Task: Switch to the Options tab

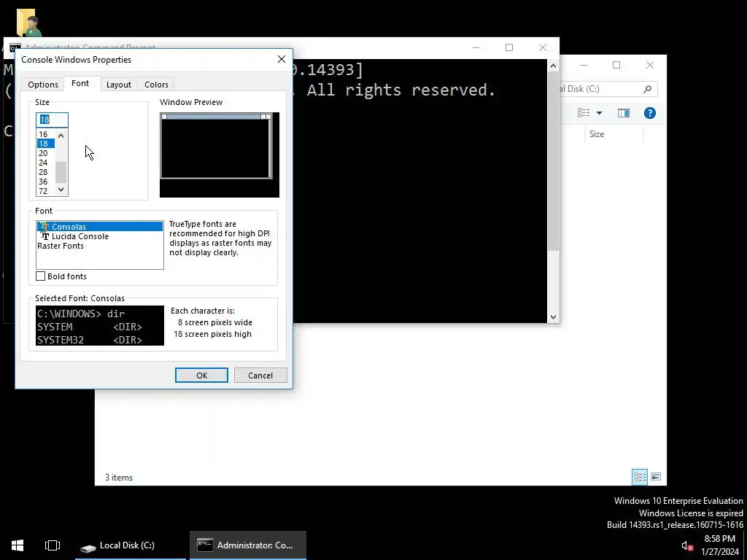Action: coord(43,85)
